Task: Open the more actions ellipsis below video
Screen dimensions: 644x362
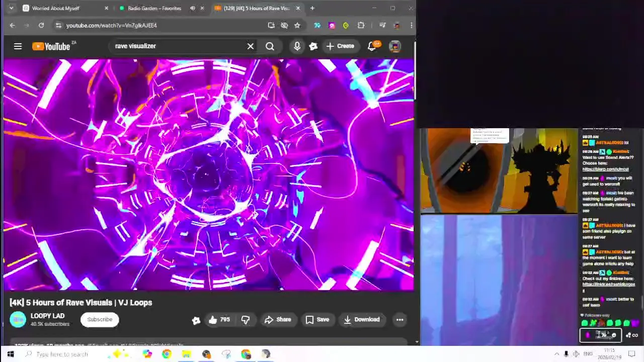Action: tap(400, 320)
